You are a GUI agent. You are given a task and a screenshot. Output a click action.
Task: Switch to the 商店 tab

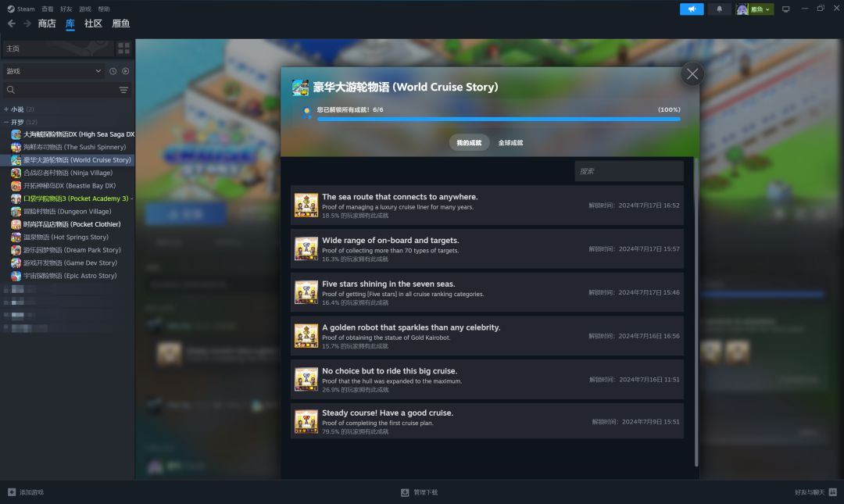point(47,23)
